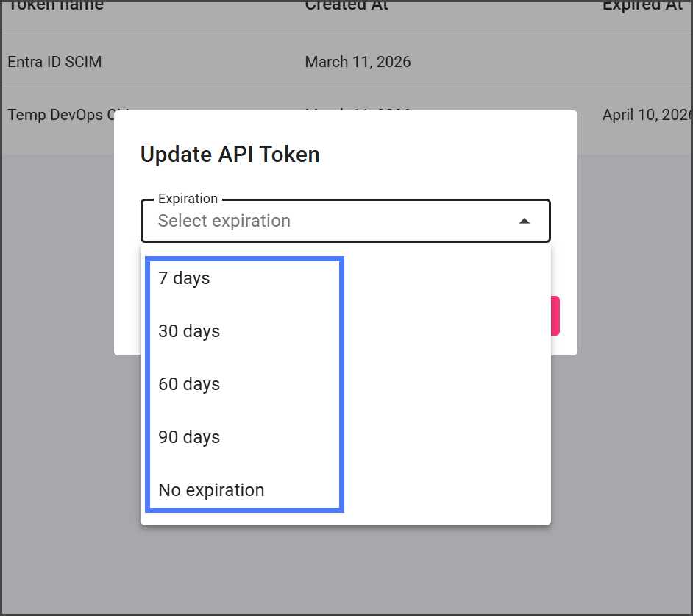Select 30 days from the list
The width and height of the screenshot is (693, 616).
pos(189,331)
